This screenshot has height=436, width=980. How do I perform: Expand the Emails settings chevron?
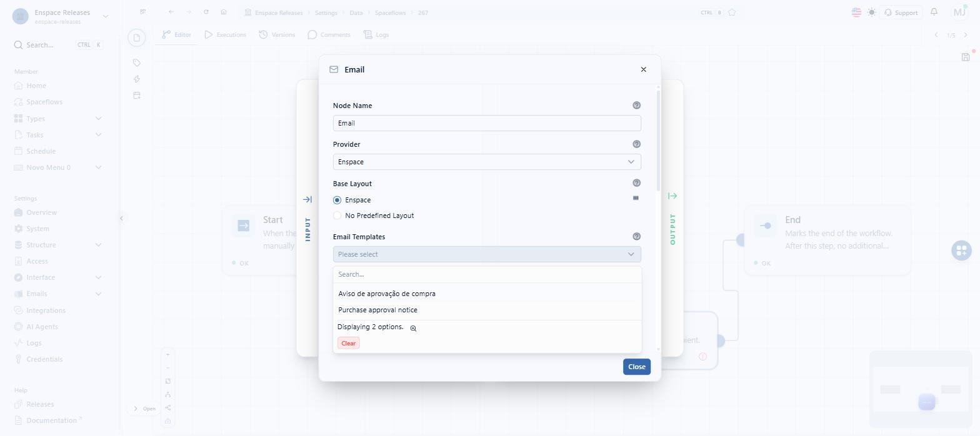[99, 294]
